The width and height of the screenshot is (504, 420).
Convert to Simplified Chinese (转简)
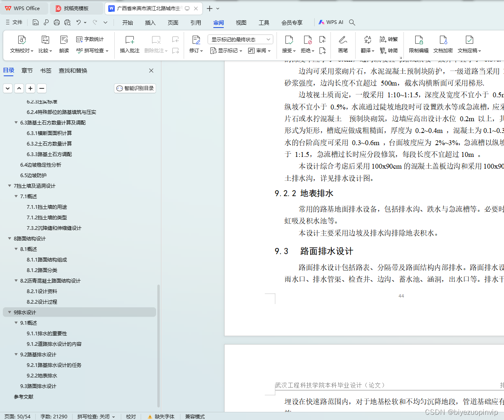[389, 51]
